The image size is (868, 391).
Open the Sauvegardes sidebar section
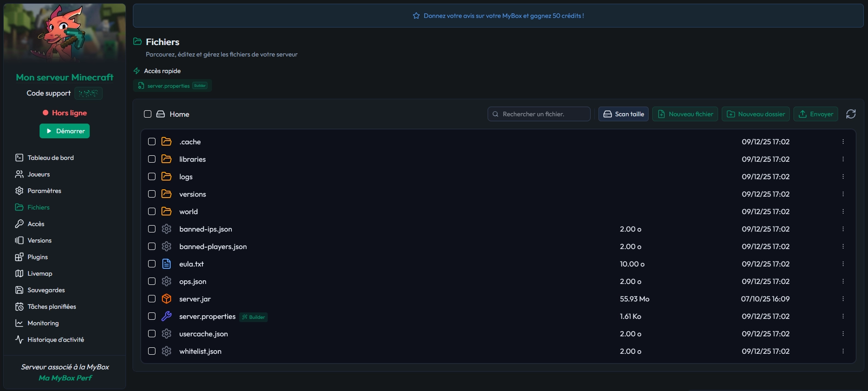click(x=46, y=290)
